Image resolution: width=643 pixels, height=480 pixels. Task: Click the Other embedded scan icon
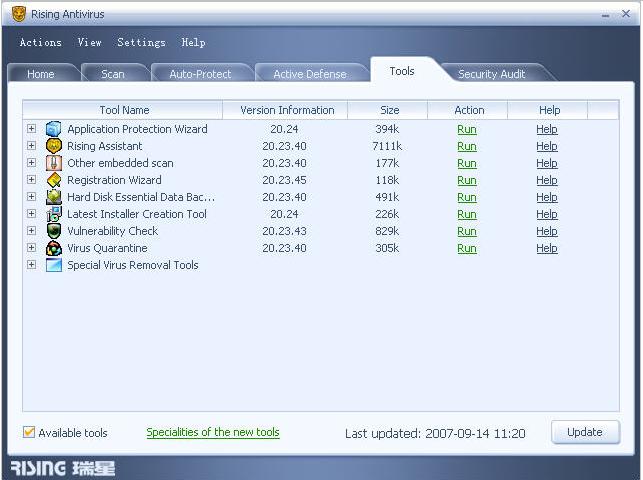(x=54, y=163)
